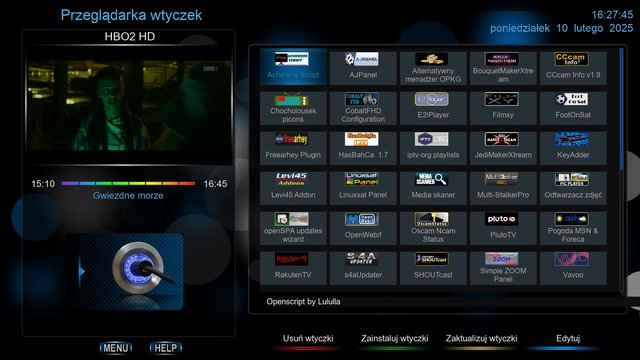Launch the Levi45 Addon plugin
Screen dimensions: 640x360
click(x=293, y=187)
